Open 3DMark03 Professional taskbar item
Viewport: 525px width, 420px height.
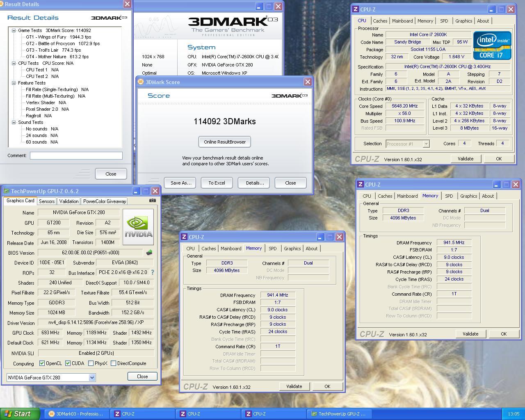[76, 414]
